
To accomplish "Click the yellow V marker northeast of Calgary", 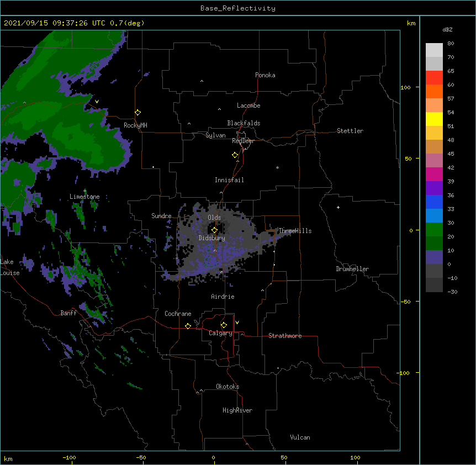I will click(x=237, y=323).
